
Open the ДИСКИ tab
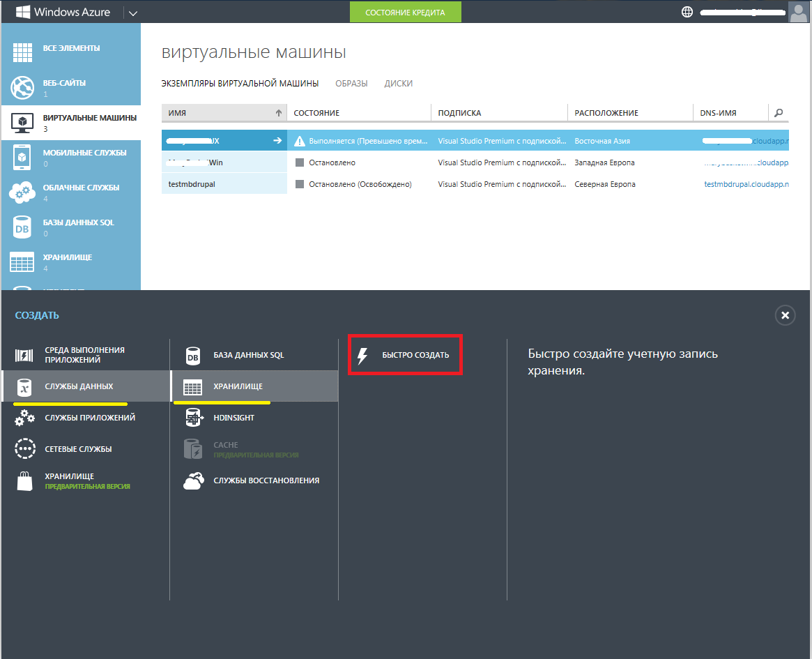(x=399, y=83)
